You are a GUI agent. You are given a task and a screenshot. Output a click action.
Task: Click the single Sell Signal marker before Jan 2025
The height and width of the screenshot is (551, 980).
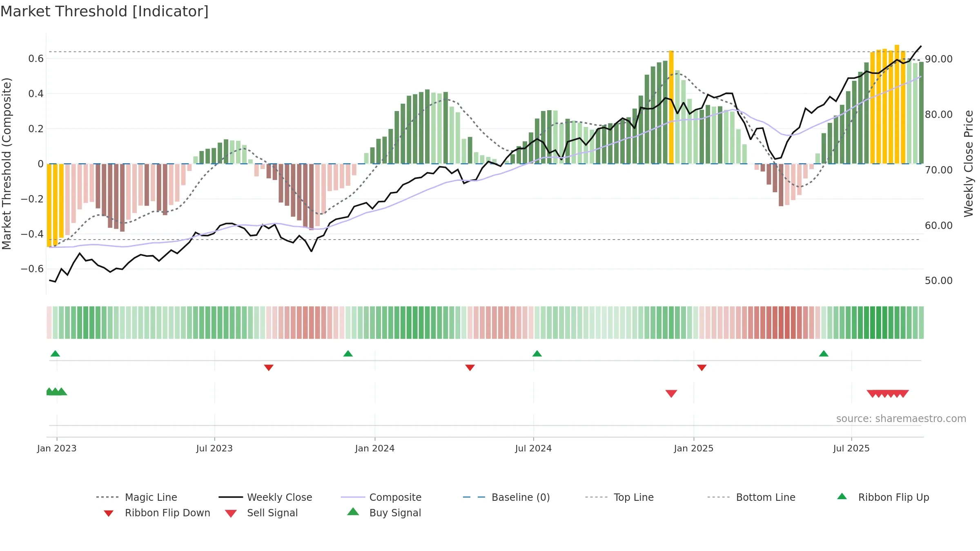671,393
